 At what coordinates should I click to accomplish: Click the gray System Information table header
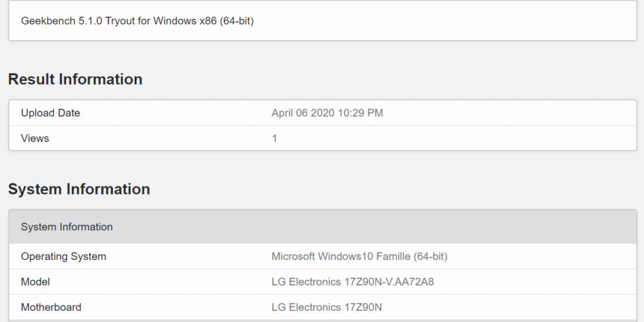point(67,227)
